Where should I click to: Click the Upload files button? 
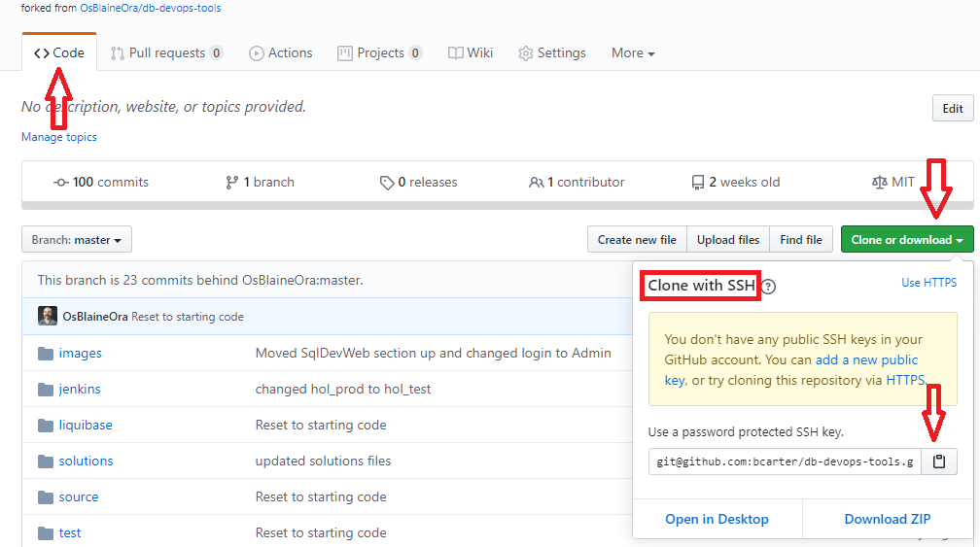point(728,240)
